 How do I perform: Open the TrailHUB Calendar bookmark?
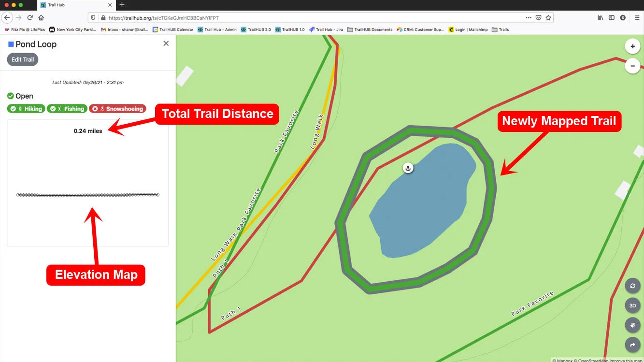point(173,29)
